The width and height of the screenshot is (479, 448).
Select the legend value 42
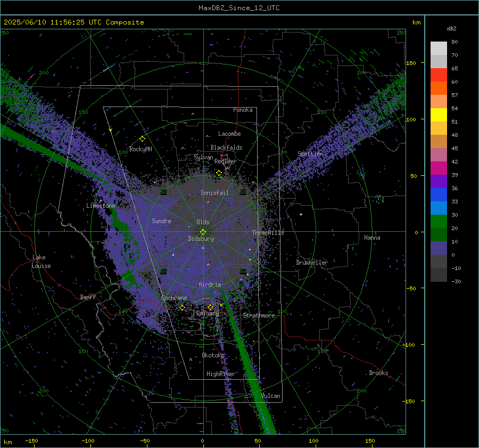click(455, 162)
